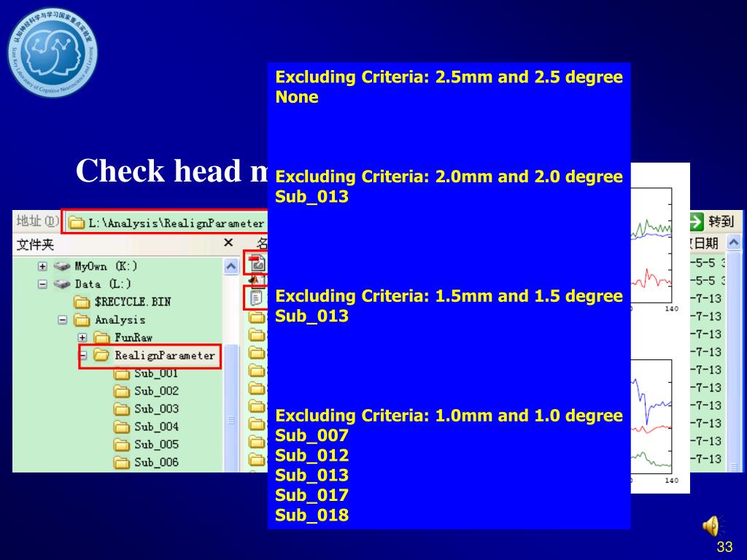Click up arrow of folder tree scrollbar
Image resolution: width=747 pixels, height=560 pixels.
(x=231, y=266)
